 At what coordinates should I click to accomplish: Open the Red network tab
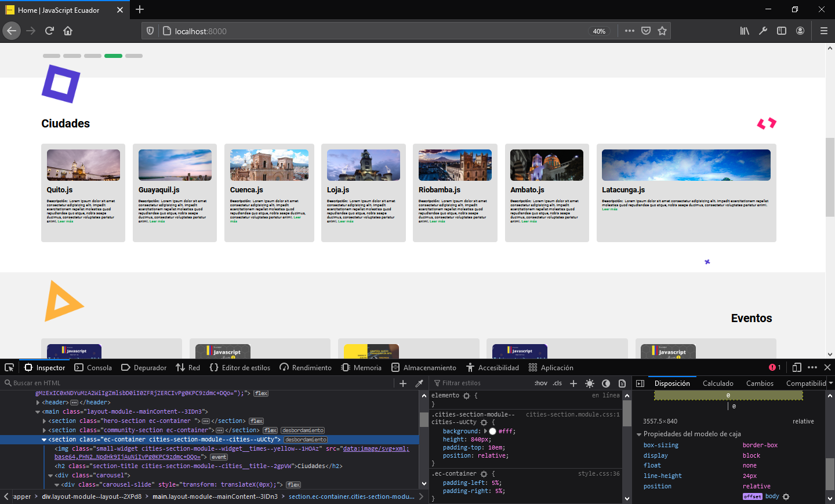point(188,367)
